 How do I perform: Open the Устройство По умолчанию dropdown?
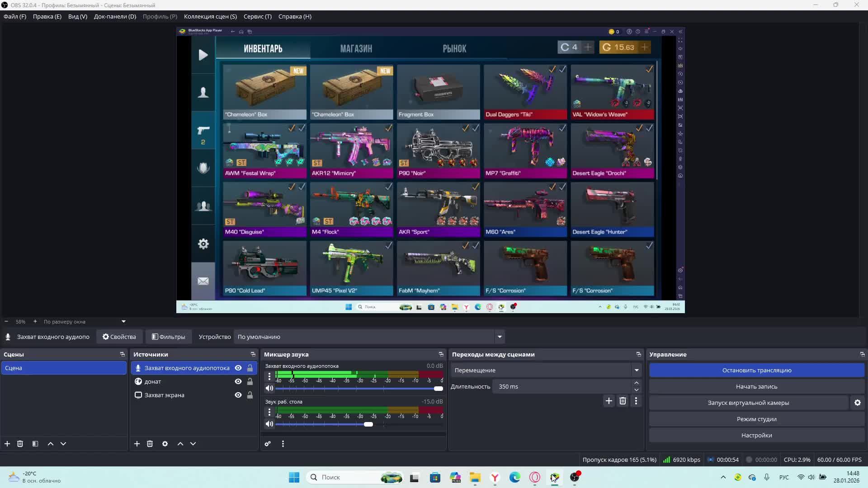point(500,337)
